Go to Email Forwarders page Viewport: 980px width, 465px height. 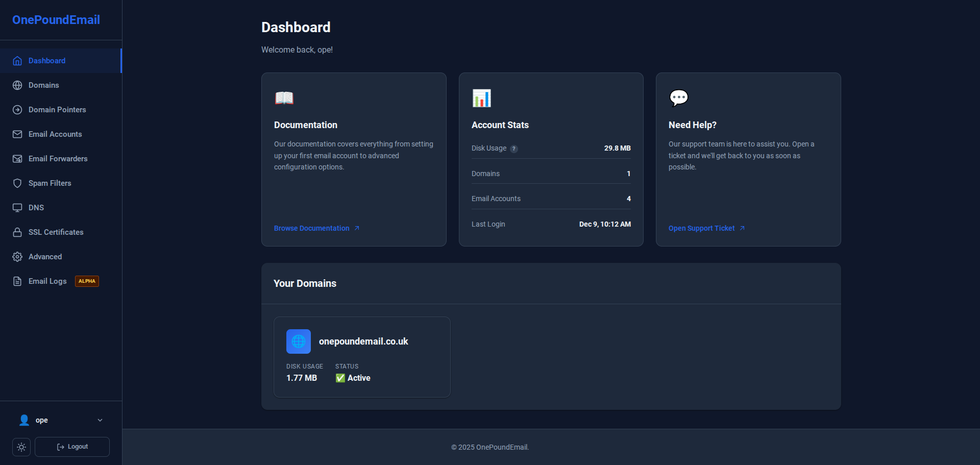(x=58, y=159)
